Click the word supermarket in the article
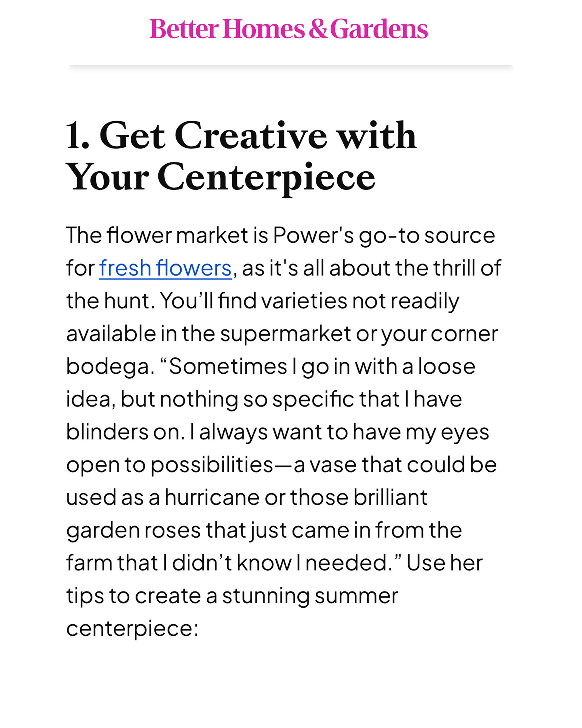The image size is (582, 728). [x=286, y=334]
